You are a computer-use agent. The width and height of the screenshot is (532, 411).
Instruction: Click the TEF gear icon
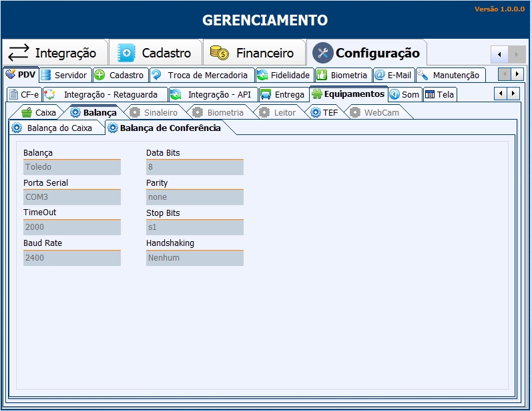[x=316, y=113]
